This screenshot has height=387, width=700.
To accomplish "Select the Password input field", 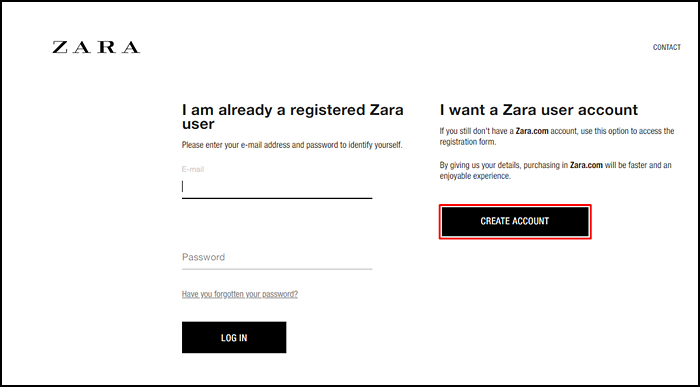I will (x=277, y=258).
